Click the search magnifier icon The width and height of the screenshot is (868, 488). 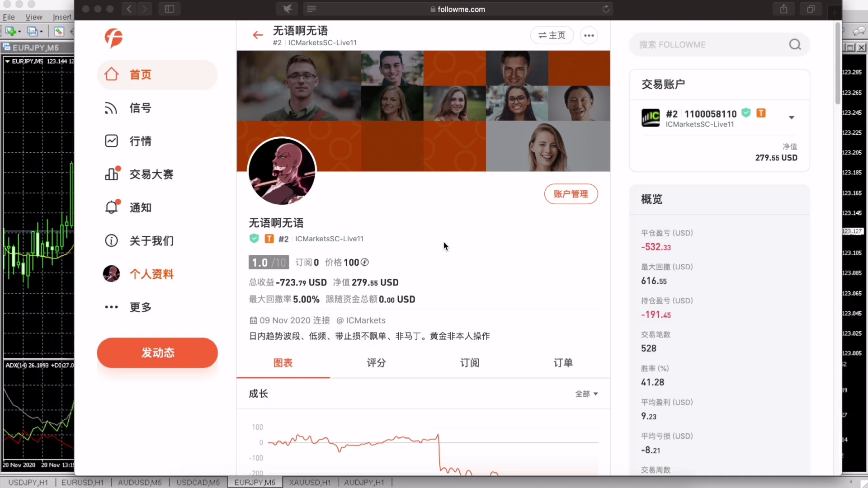(795, 44)
